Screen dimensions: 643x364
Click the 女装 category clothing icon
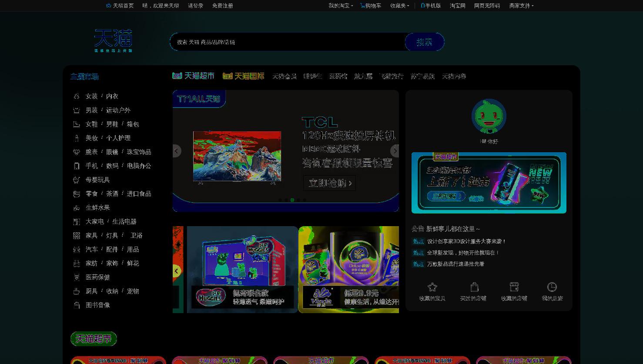point(77,96)
